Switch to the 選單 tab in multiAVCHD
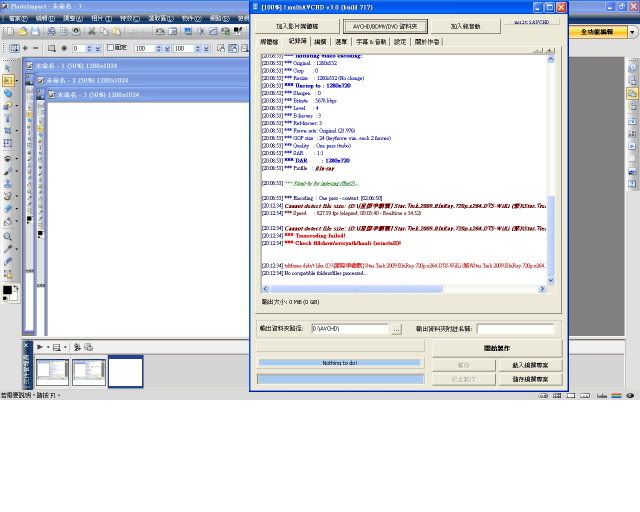The height and width of the screenshot is (512, 640). click(341, 42)
